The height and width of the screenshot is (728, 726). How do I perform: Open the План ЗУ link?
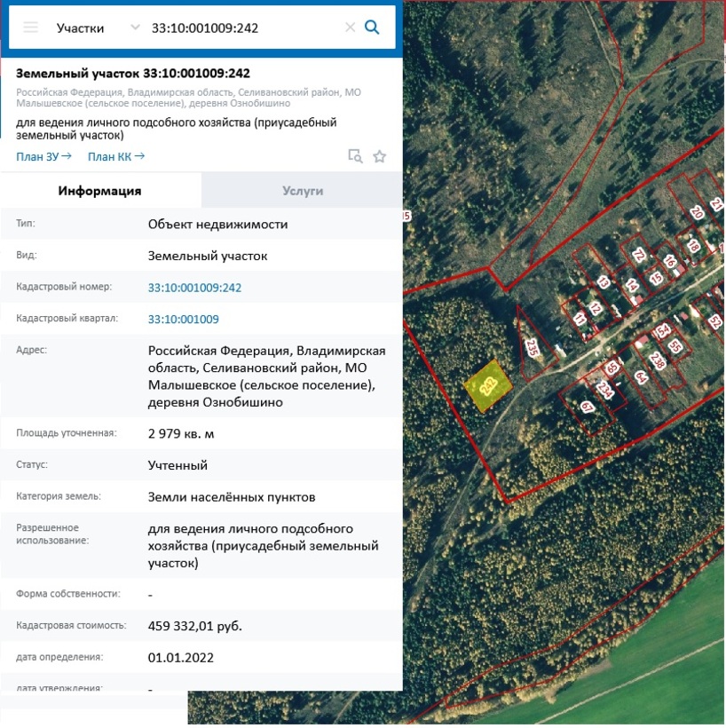click(x=43, y=157)
